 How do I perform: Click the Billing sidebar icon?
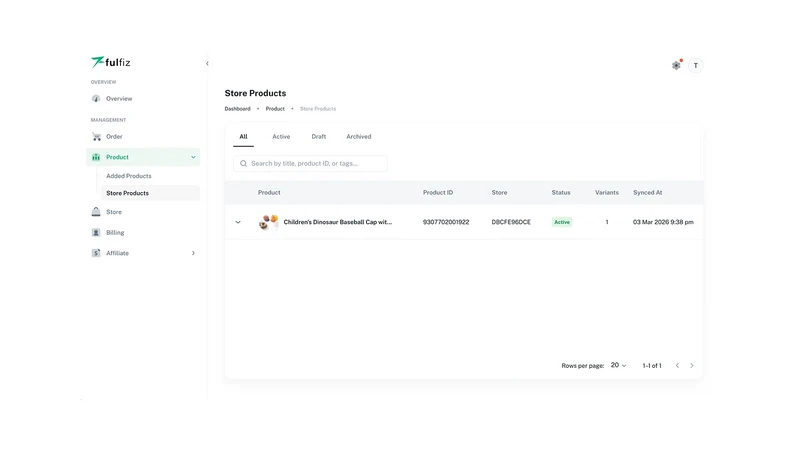pos(96,233)
